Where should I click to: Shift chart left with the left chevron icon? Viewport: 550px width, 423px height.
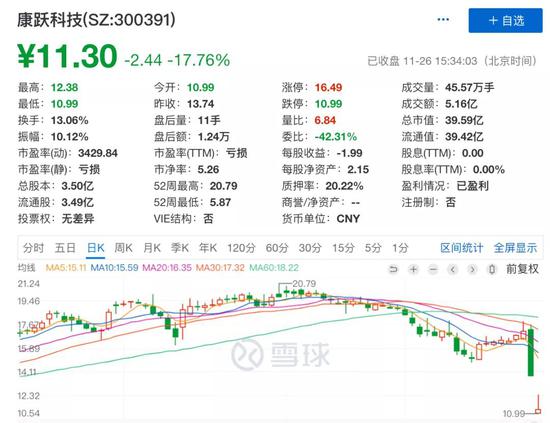[453, 269]
